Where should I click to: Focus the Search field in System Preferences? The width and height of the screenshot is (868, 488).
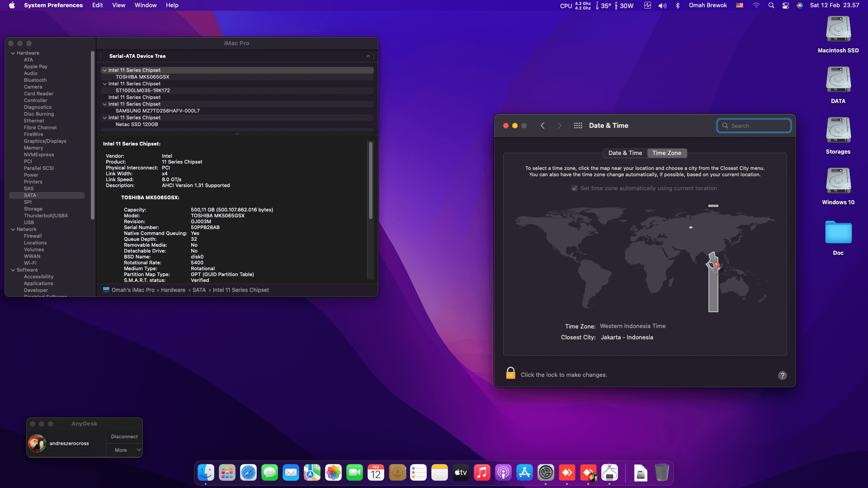click(754, 126)
